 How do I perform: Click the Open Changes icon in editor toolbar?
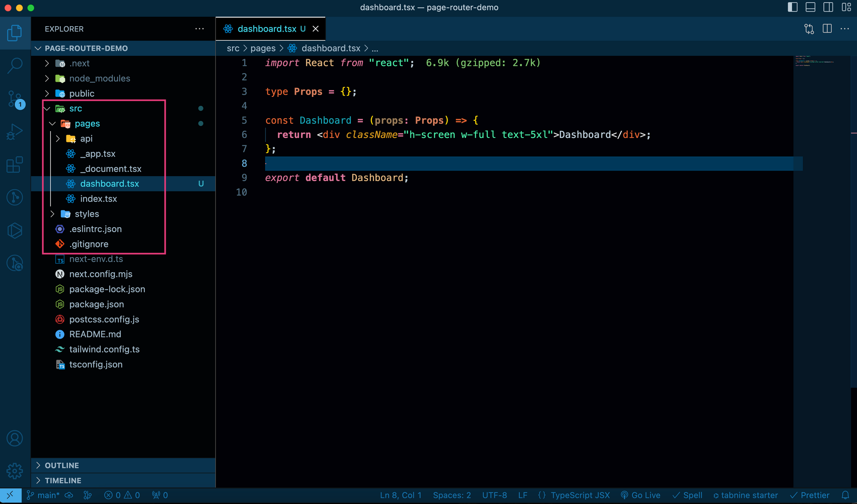pyautogui.click(x=809, y=29)
